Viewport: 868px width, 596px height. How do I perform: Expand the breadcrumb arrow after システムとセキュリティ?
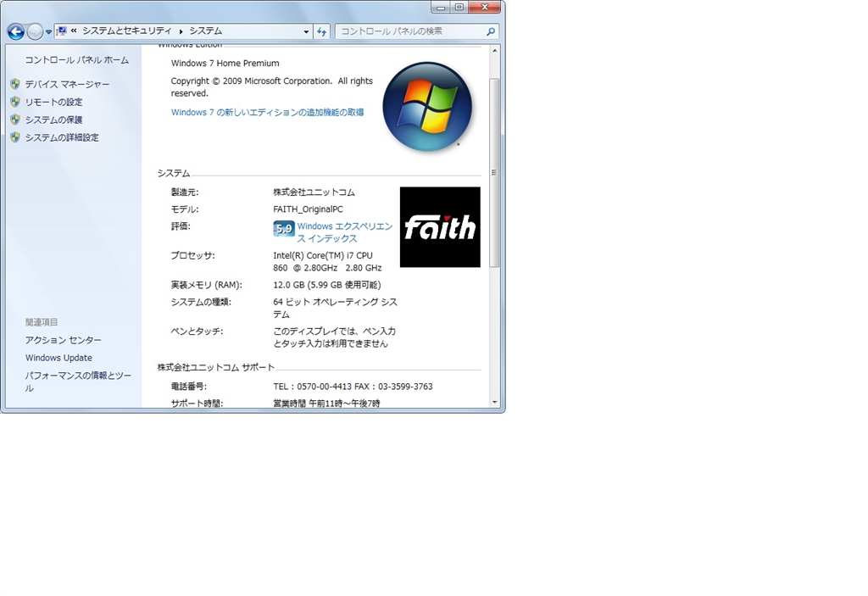coord(181,31)
